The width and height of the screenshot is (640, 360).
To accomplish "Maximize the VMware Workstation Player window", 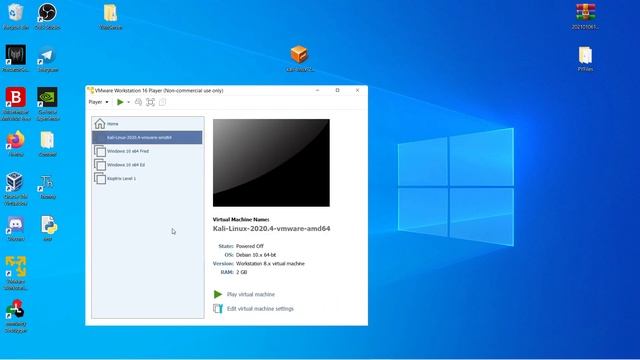I will (x=338, y=90).
